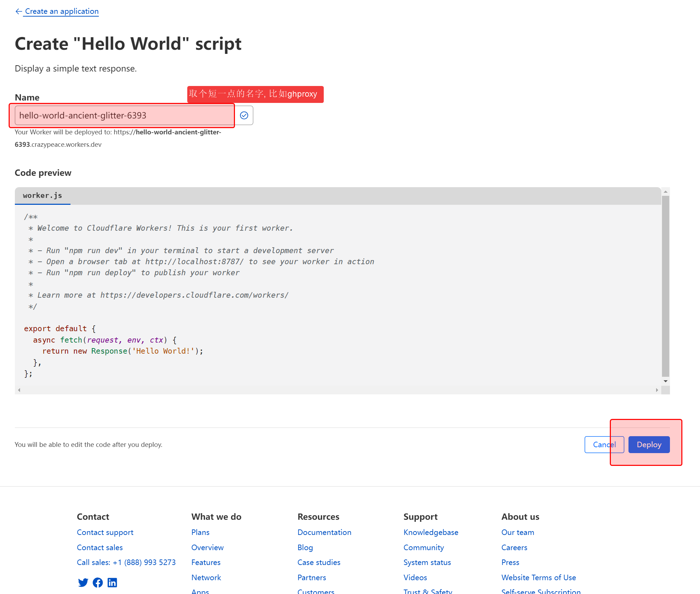Open Website Terms of Use link

click(x=538, y=577)
